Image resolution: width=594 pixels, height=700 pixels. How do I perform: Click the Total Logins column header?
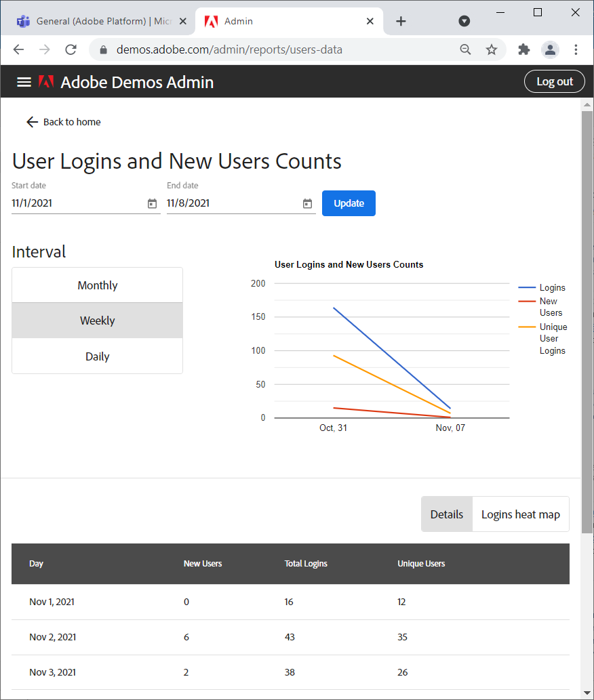306,563
